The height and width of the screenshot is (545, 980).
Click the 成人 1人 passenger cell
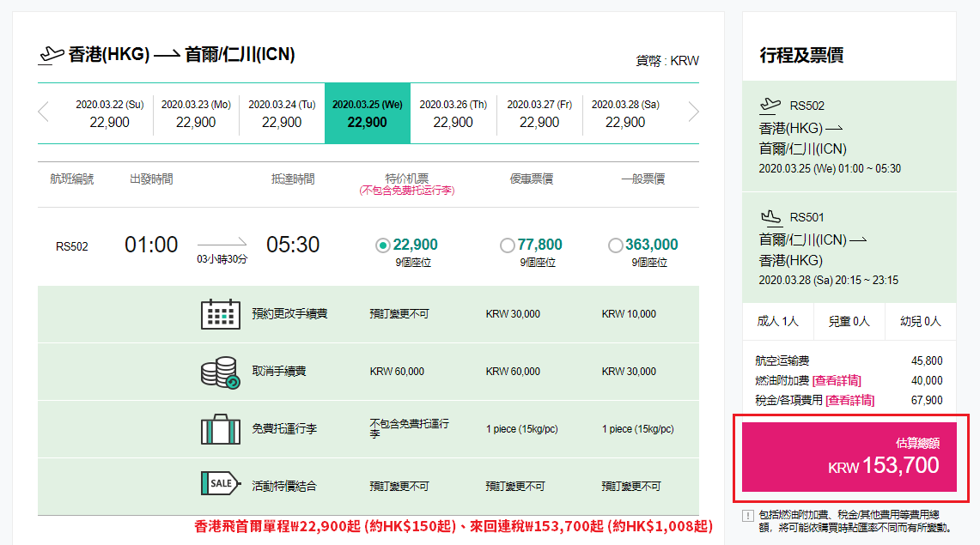coord(777,322)
